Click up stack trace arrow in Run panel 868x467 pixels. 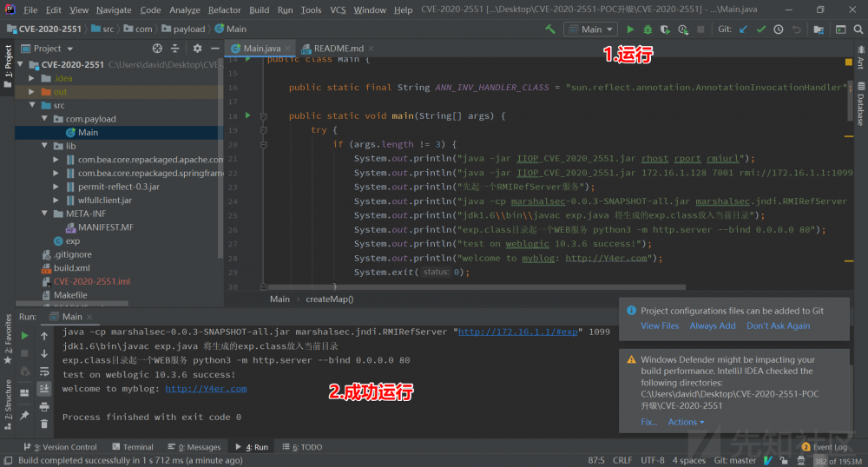44,336
